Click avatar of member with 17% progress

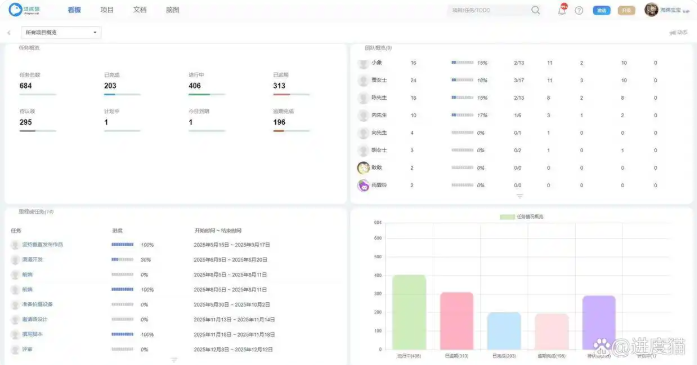tap(363, 115)
